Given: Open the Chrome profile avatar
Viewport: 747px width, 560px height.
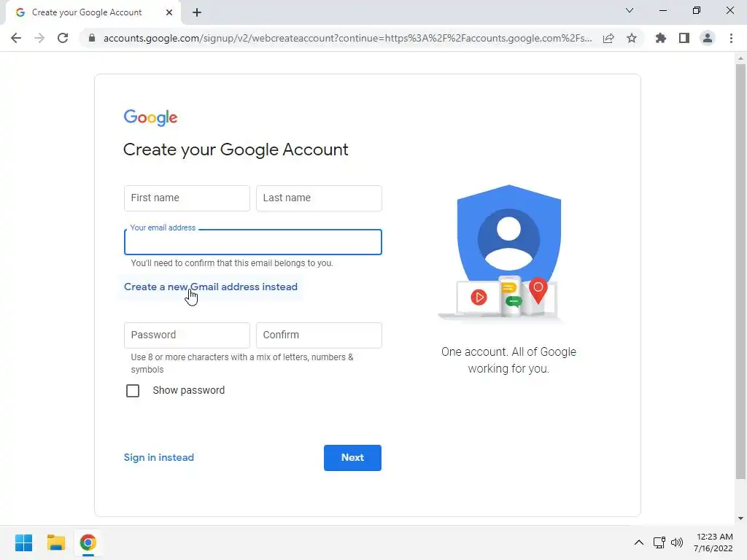Looking at the screenshot, I should point(708,38).
